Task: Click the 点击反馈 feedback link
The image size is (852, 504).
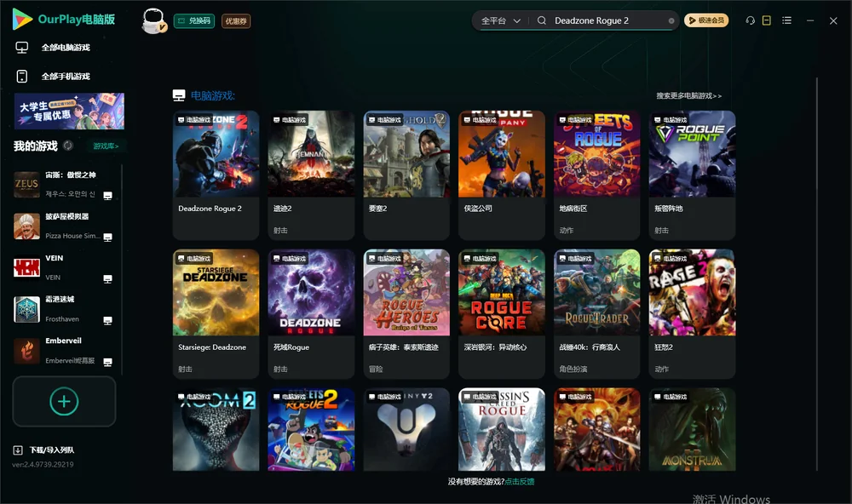Action: tap(520, 481)
